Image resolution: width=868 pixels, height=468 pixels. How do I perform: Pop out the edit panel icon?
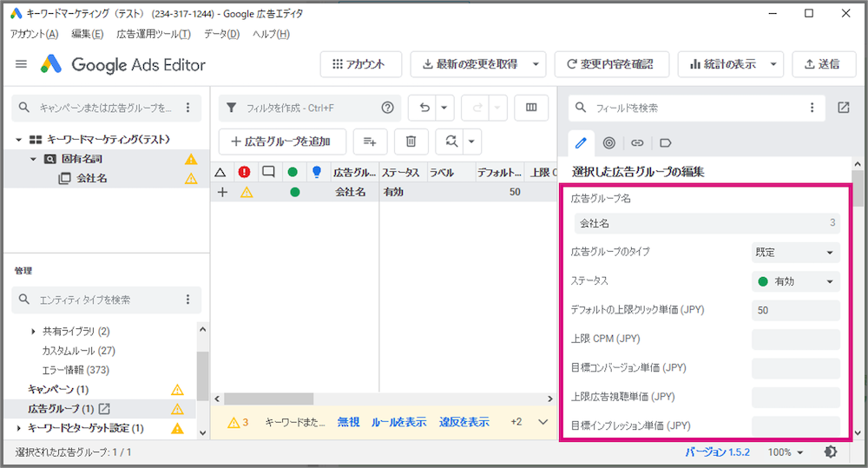click(x=844, y=108)
